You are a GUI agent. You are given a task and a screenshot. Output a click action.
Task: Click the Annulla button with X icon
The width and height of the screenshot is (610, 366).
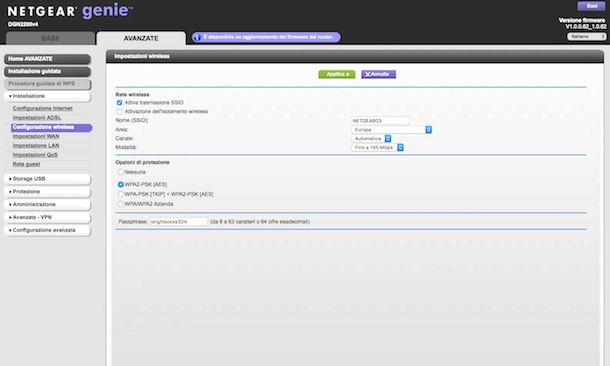[x=378, y=74]
